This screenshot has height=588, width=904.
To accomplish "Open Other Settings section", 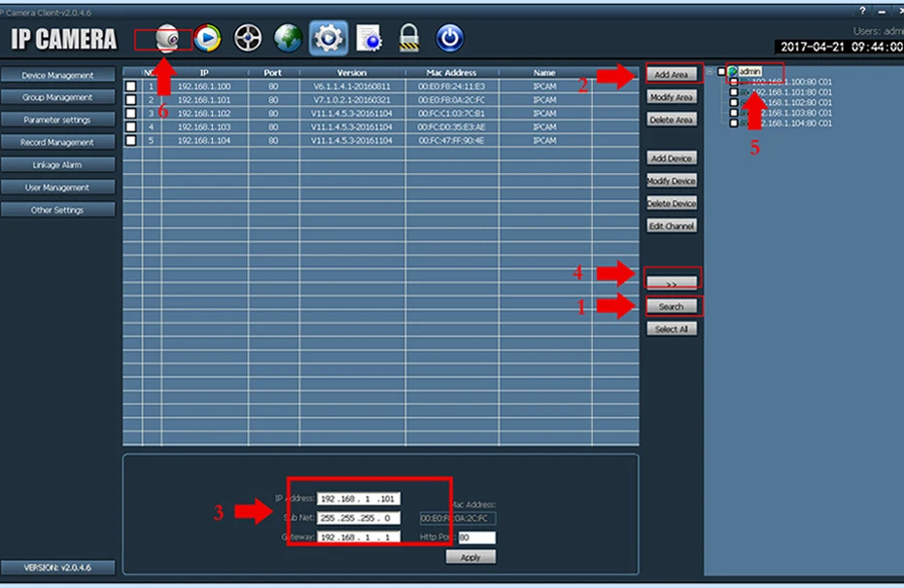I will coord(57,210).
